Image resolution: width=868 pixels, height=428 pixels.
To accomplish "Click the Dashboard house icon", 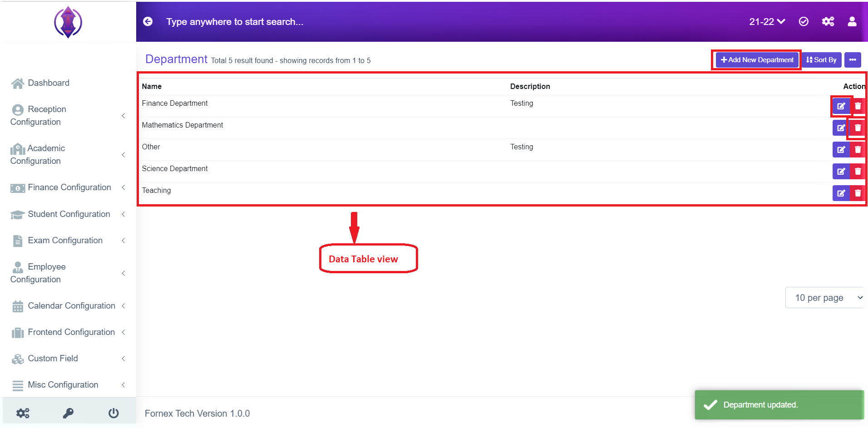I will click(x=18, y=83).
